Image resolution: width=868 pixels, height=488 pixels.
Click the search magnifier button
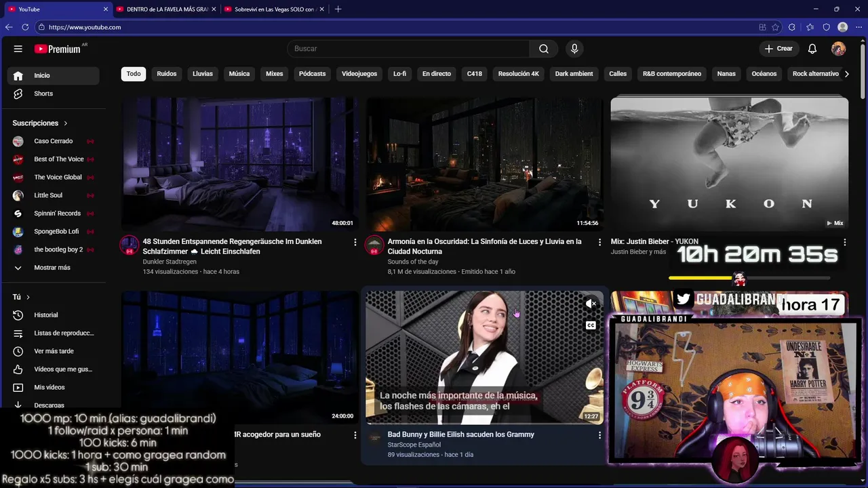tap(544, 49)
